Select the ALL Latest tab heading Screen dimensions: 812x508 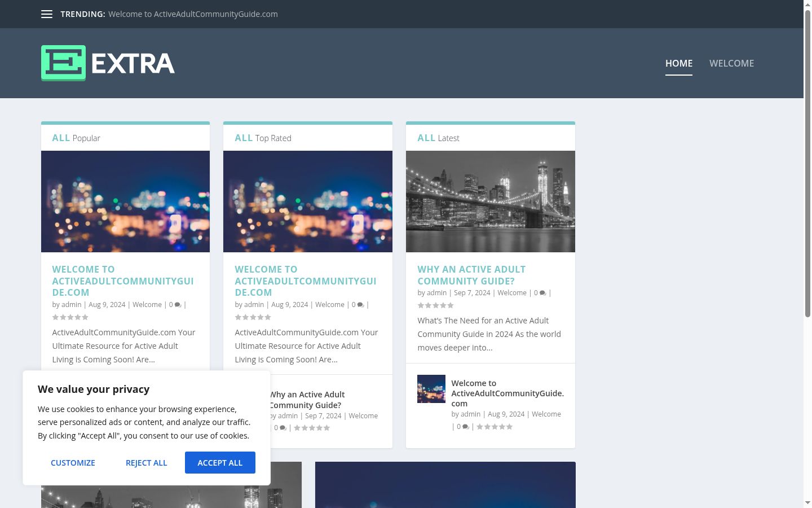tap(438, 138)
